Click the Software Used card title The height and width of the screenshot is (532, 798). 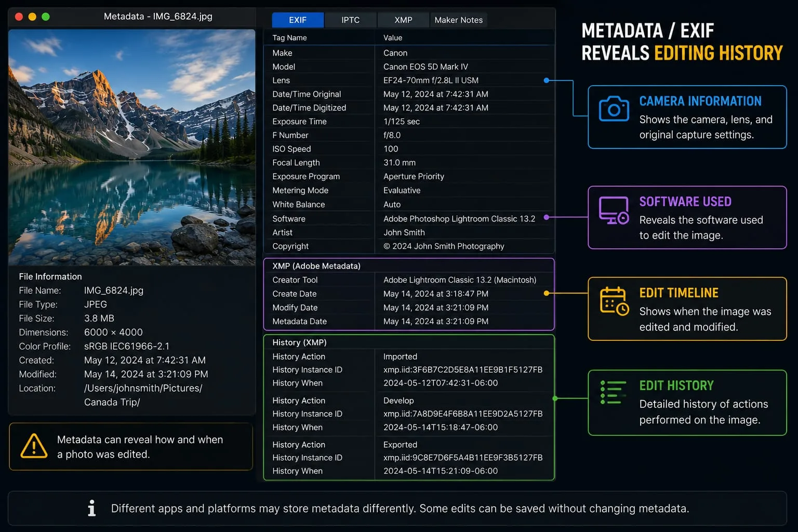coord(685,202)
